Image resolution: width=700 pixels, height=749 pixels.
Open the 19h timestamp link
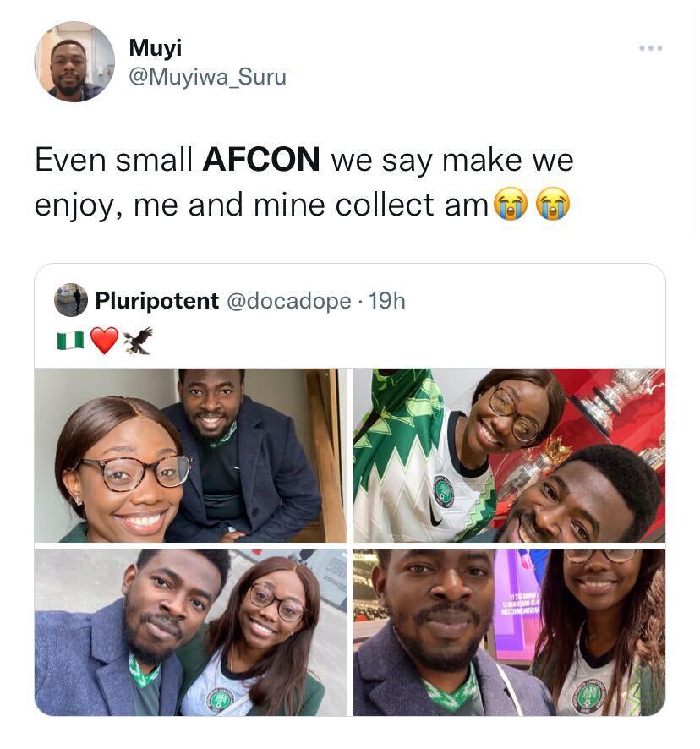click(387, 301)
